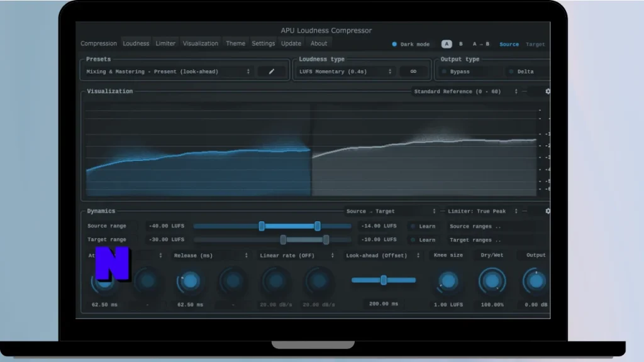This screenshot has height=362, width=644.
Task: Open the Source → Target dropdown
Action: 391,211
